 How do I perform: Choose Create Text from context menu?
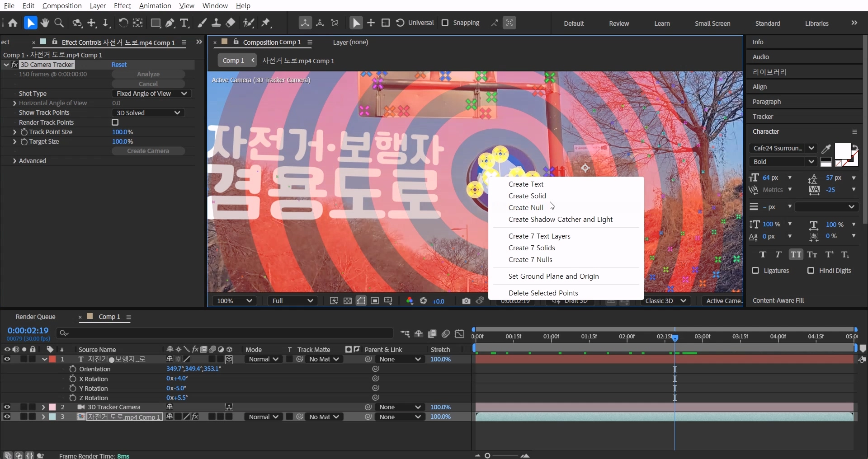[x=526, y=184]
